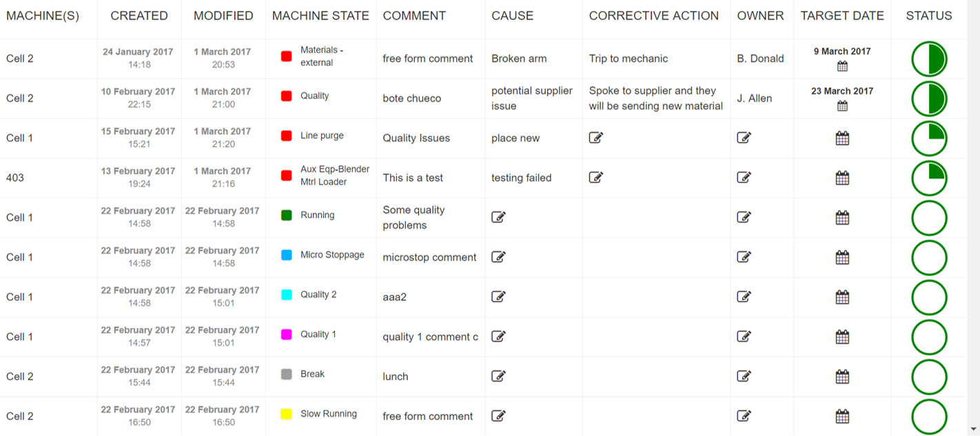Edit corrective action for 'This is a test' row
The width and height of the screenshot is (980, 436).
pos(596,178)
